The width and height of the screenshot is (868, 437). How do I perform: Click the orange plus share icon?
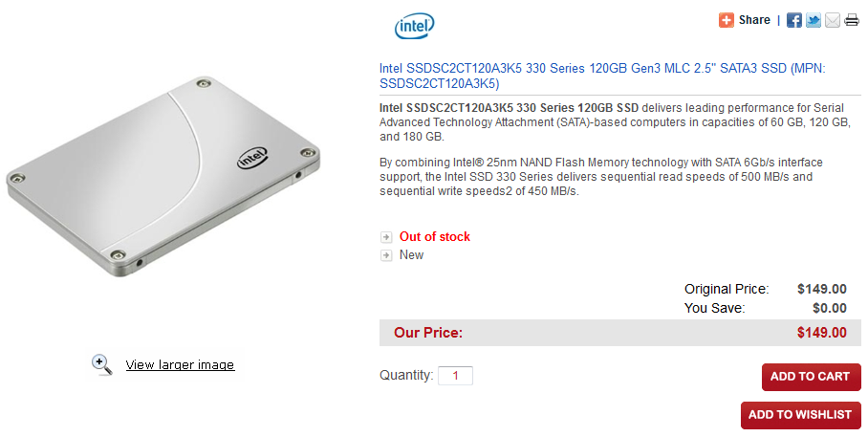click(x=727, y=20)
